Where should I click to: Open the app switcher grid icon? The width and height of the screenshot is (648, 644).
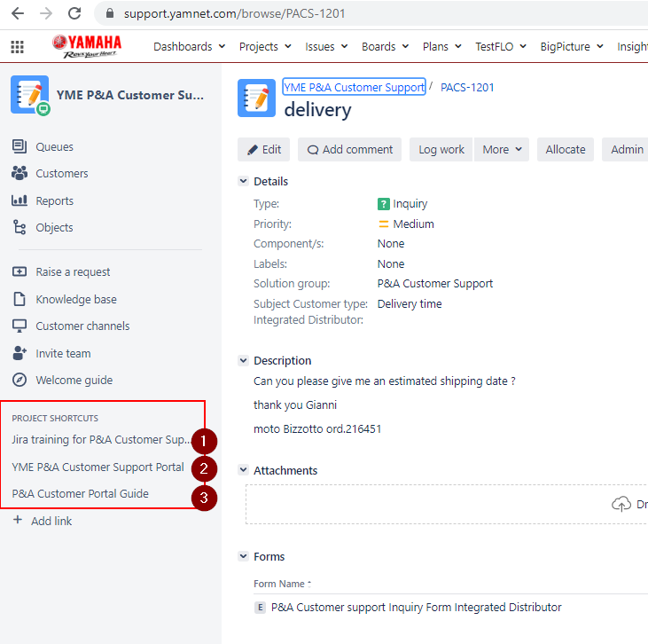18,47
